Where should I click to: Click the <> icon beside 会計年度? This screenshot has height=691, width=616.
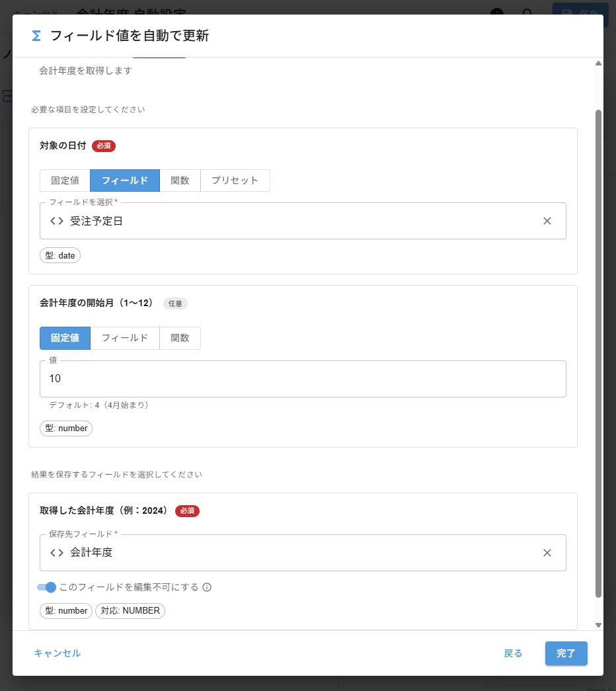[56, 553]
